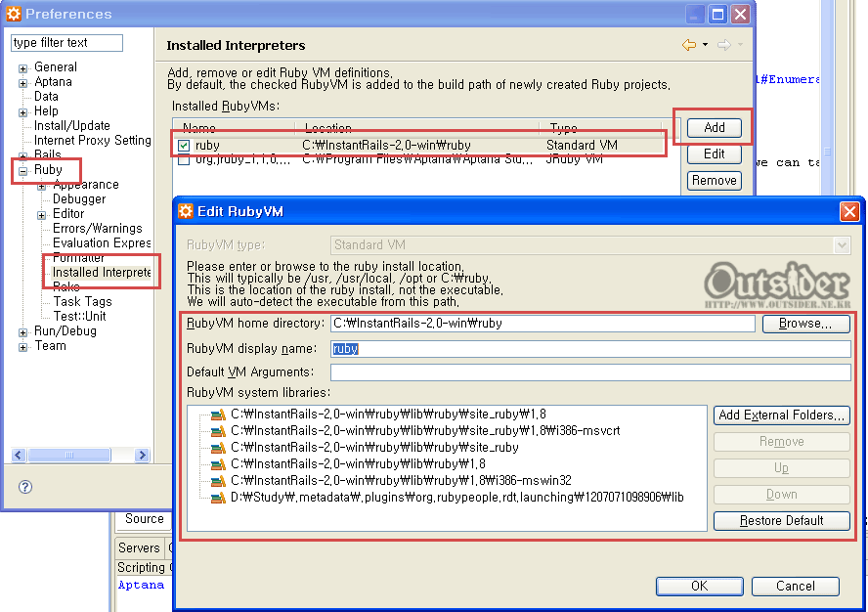
Task: Click the back navigation arrow icon
Action: [689, 45]
